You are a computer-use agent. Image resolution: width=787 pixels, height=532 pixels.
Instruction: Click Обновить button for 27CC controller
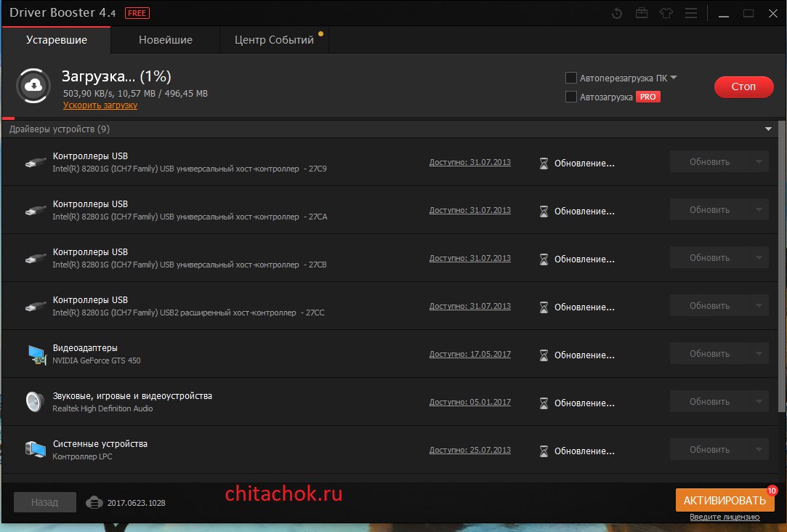coord(710,306)
